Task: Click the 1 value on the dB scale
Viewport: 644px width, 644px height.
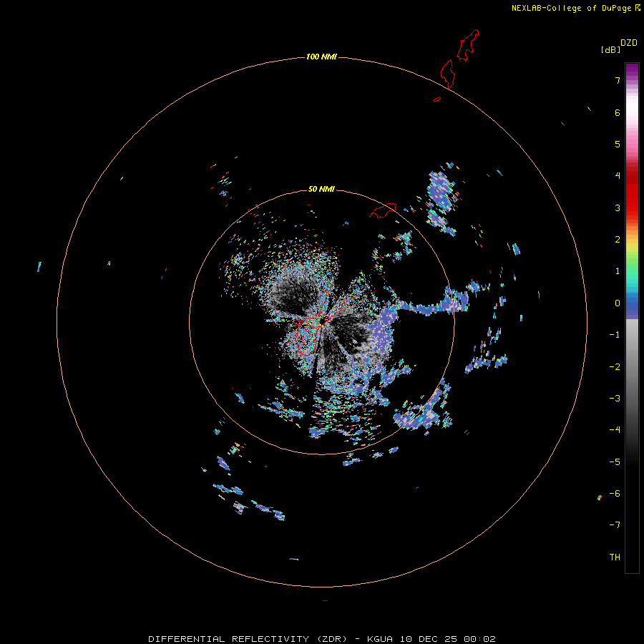Action: click(618, 271)
